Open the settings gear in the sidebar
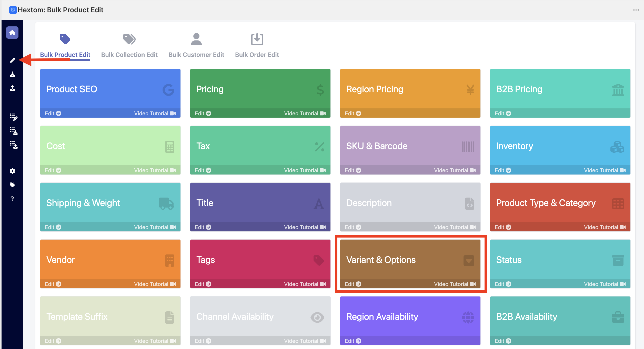Viewport: 644px width, 349px height. pos(12,171)
